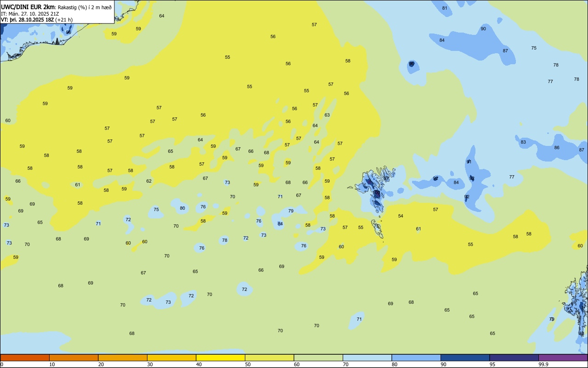This screenshot has height=368, width=588.
Task: Click the legend tick label 99.9
Action: (x=543, y=364)
